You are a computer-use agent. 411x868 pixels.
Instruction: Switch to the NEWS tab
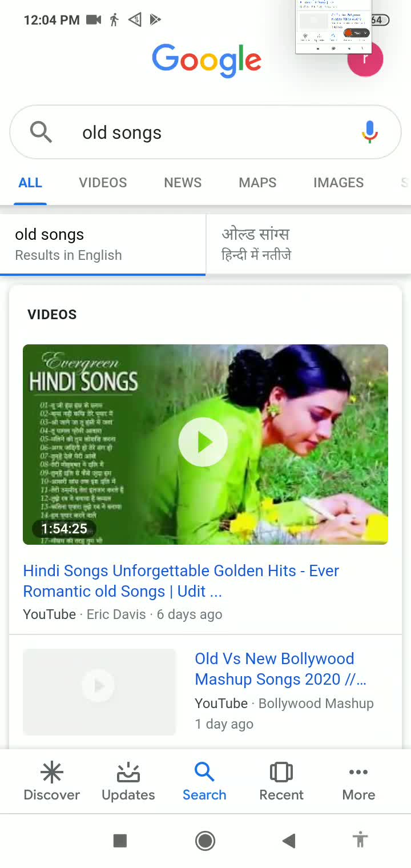(x=183, y=183)
